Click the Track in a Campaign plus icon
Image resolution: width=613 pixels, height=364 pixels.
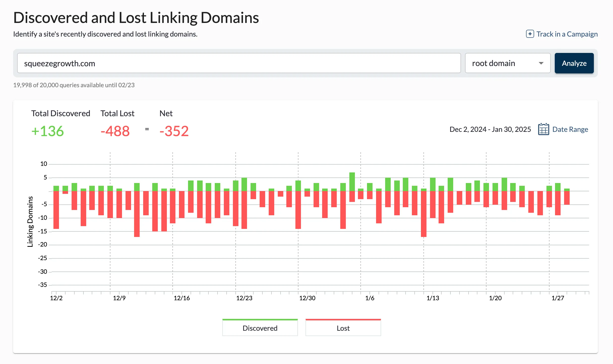click(530, 34)
